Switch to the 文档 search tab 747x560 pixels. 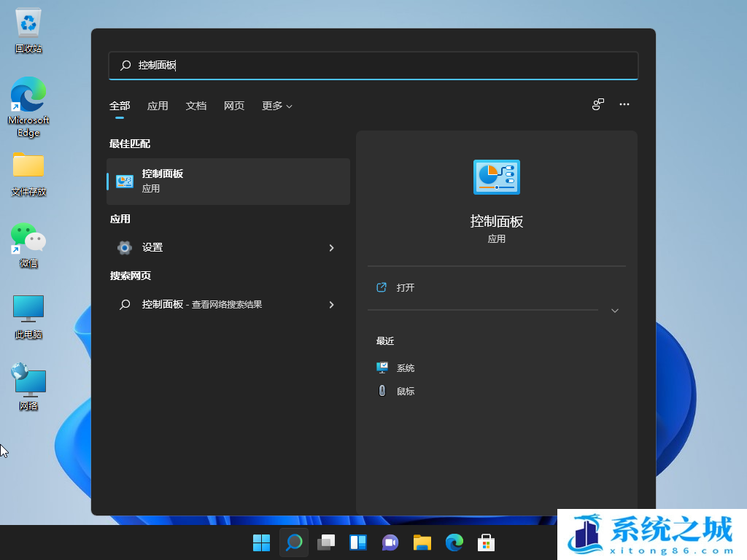pos(196,106)
